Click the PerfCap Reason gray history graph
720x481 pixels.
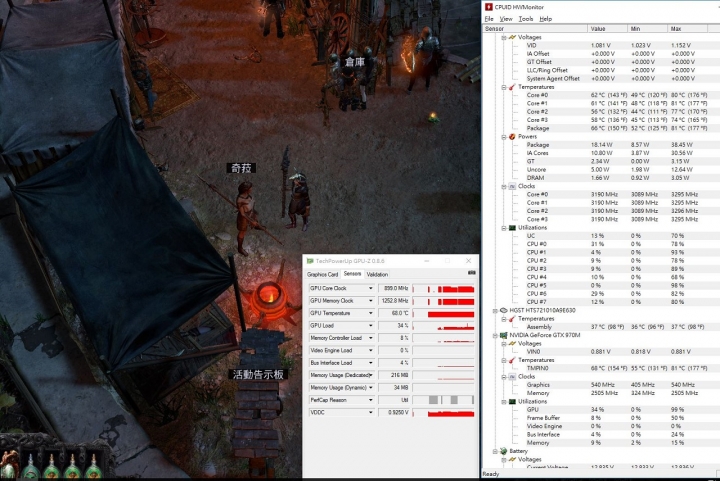[444, 400]
